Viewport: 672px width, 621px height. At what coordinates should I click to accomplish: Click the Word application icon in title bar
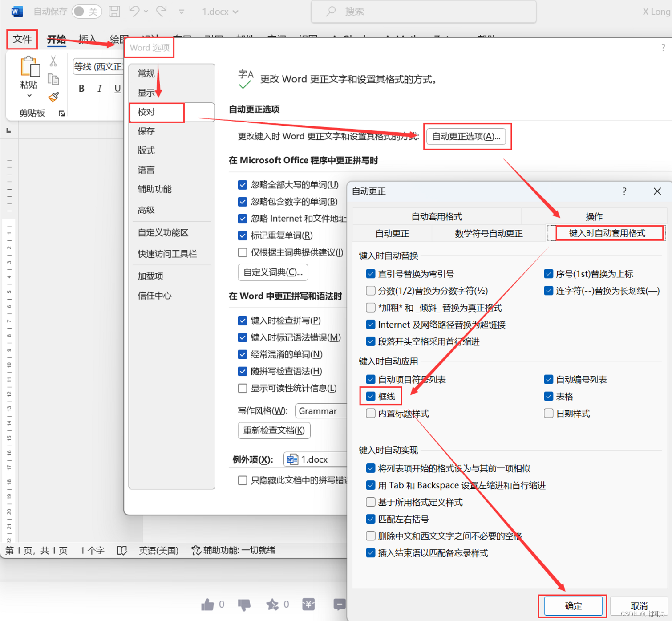pyautogui.click(x=17, y=11)
